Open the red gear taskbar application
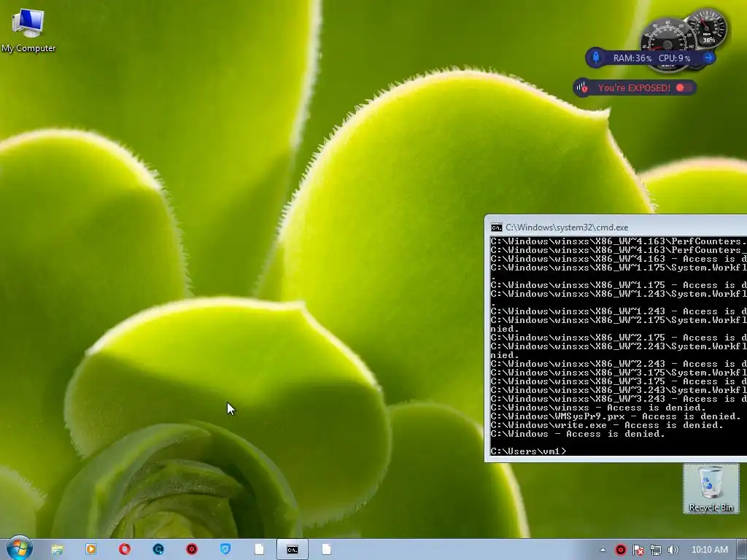The width and height of the screenshot is (747, 560). tap(192, 550)
